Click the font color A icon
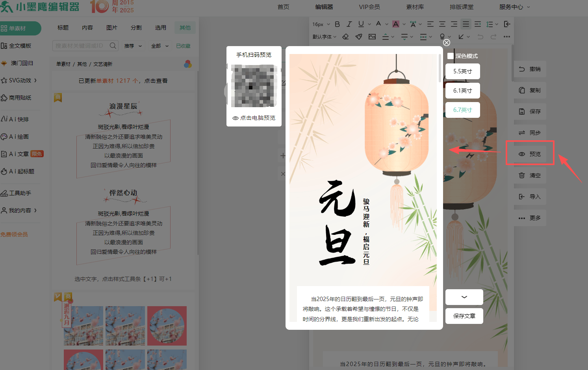Image resolution: width=588 pixels, height=370 pixels. pos(378,24)
